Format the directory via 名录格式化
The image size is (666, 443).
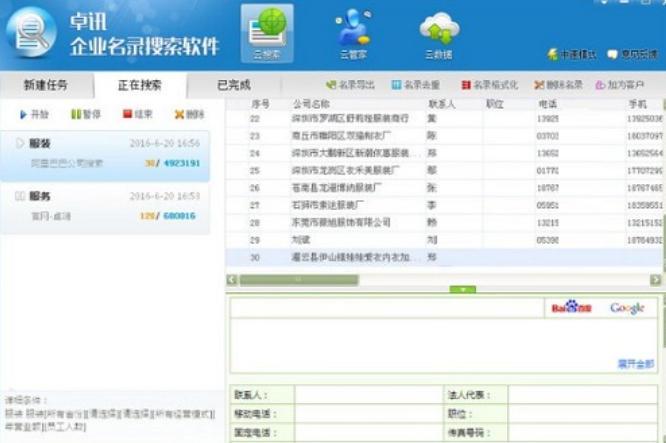point(490,85)
